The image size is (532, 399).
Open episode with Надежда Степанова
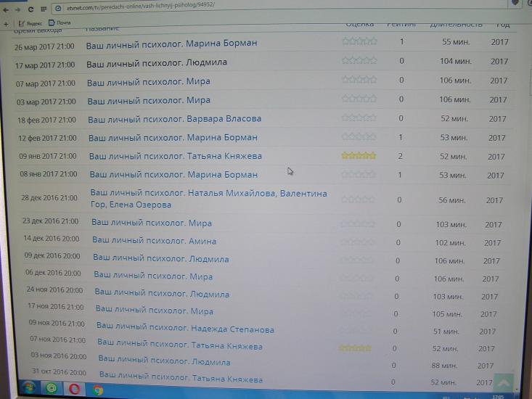click(185, 329)
